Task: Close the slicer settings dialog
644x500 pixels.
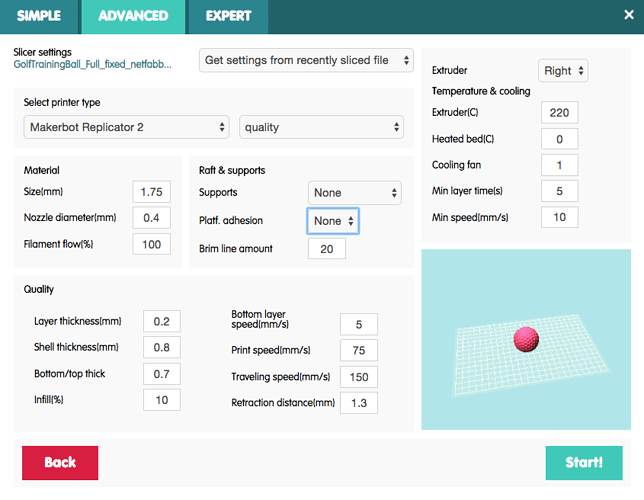Action: 628,15
